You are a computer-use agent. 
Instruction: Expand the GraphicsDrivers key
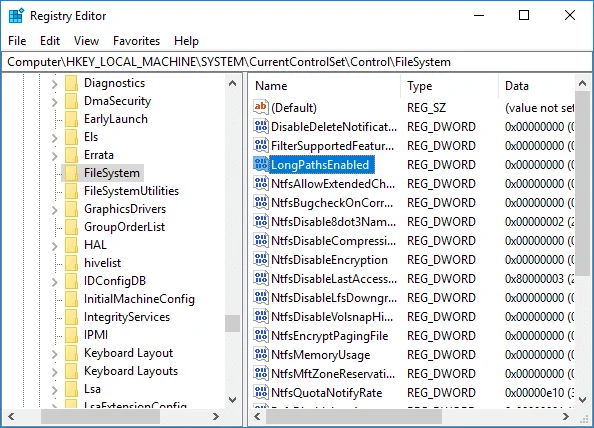pos(55,209)
